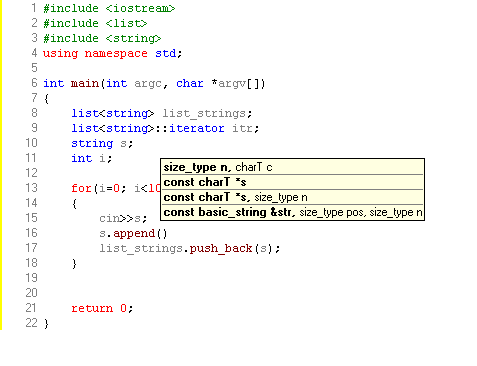The image size is (477, 366).
Task: Click line number 12 in the gutter
Action: tap(31, 173)
